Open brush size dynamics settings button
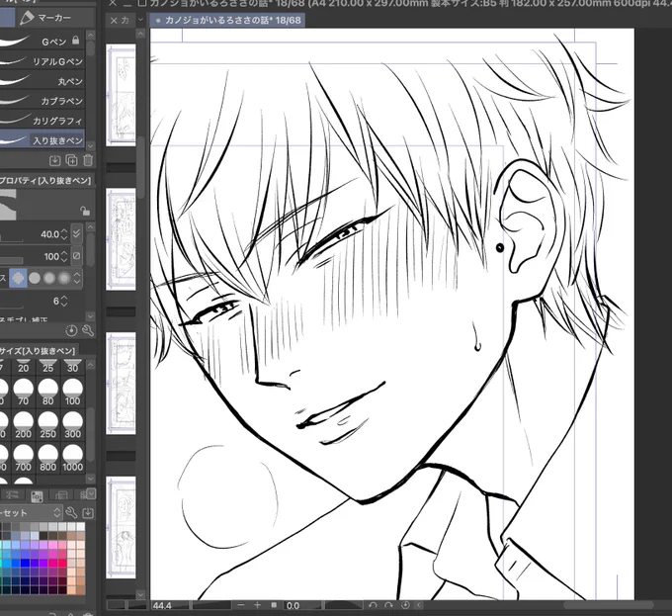The height and width of the screenshot is (616, 672). coord(76,233)
